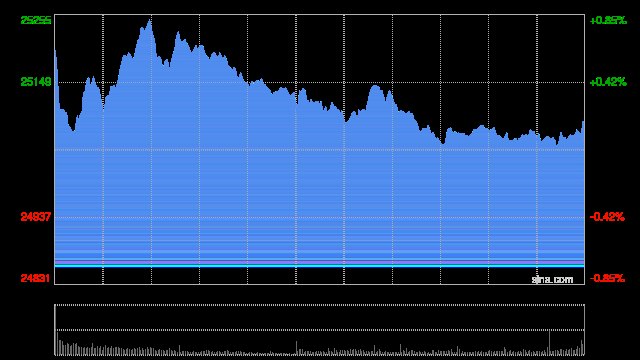Click the 25255 top price label

[36, 20]
